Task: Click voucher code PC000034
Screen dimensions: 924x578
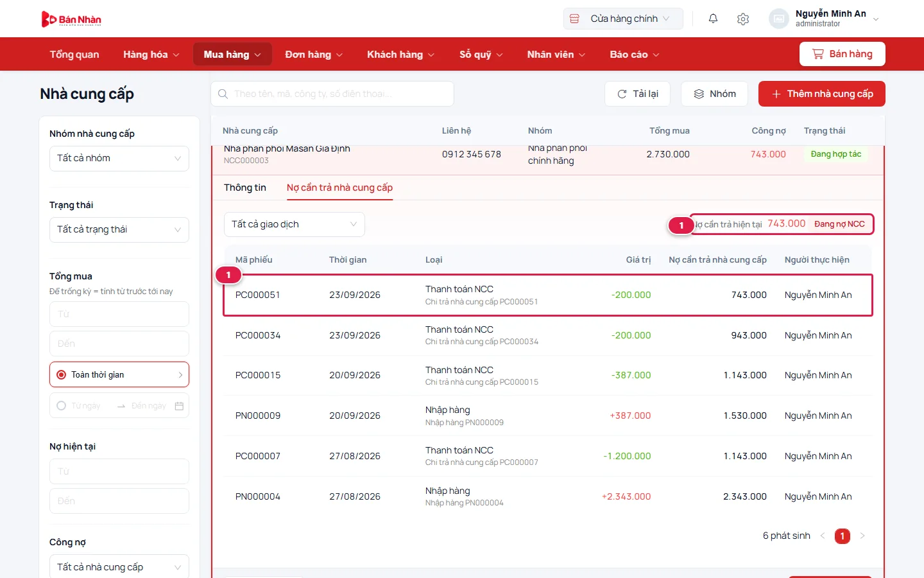Action: click(x=258, y=335)
